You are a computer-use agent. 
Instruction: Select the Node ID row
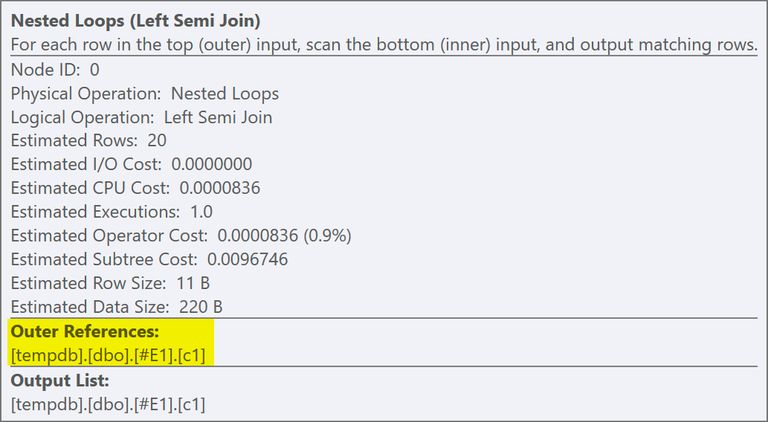coord(55,70)
